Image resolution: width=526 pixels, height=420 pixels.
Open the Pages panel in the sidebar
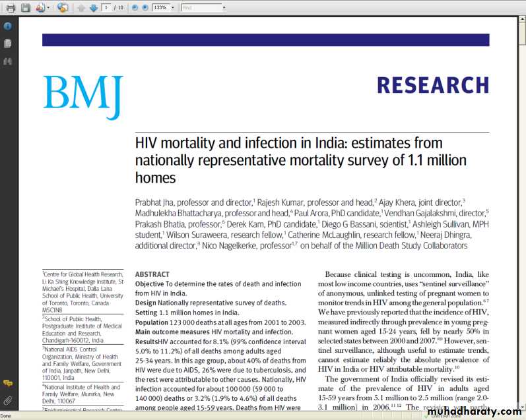[x=8, y=44]
